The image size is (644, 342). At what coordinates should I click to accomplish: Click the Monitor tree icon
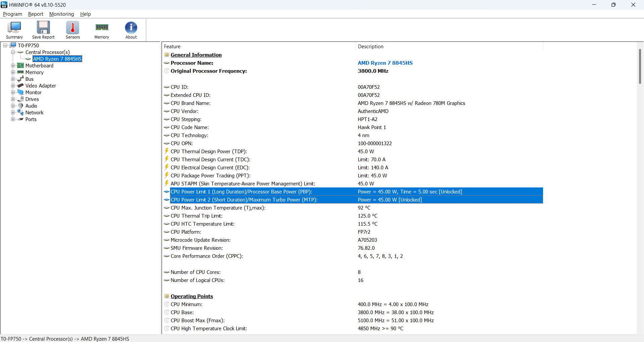tap(20, 92)
